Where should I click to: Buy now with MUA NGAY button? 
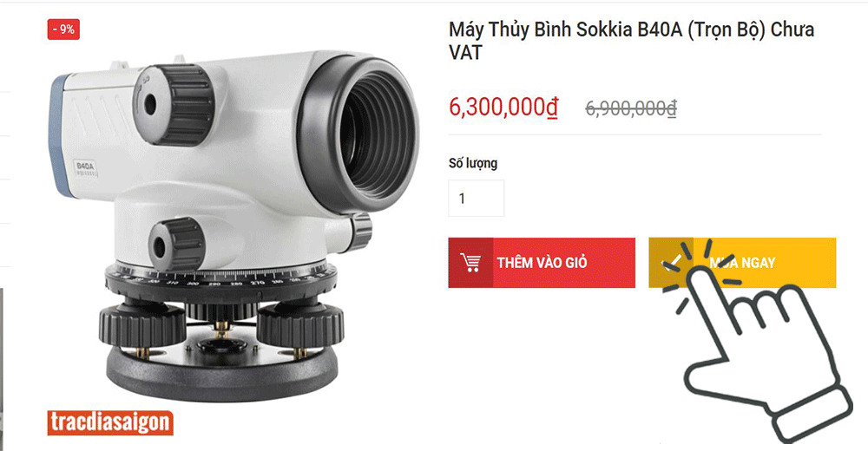pos(742,263)
